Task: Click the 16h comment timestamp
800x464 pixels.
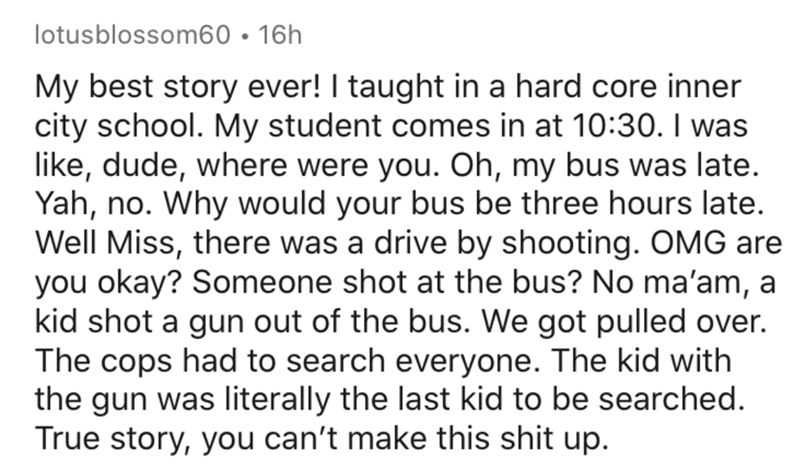Action: [x=280, y=36]
